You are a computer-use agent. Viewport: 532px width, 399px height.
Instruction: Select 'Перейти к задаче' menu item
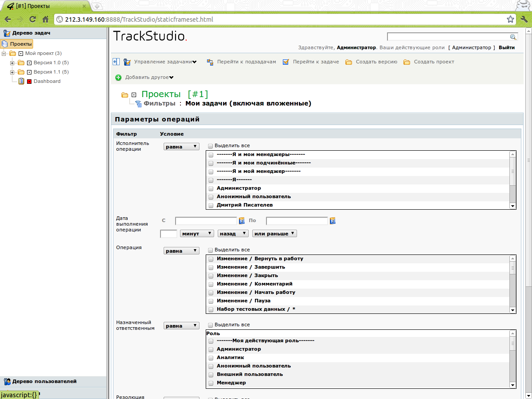coord(316,62)
